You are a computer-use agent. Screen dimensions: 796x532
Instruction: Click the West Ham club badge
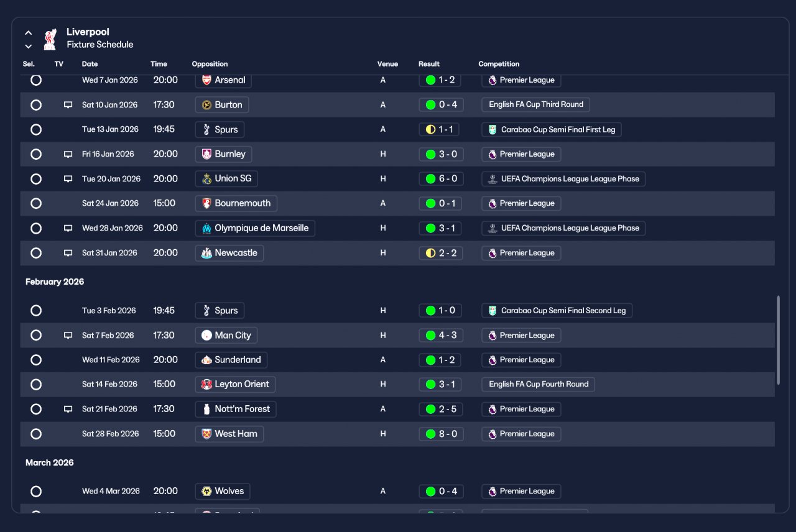pyautogui.click(x=207, y=434)
